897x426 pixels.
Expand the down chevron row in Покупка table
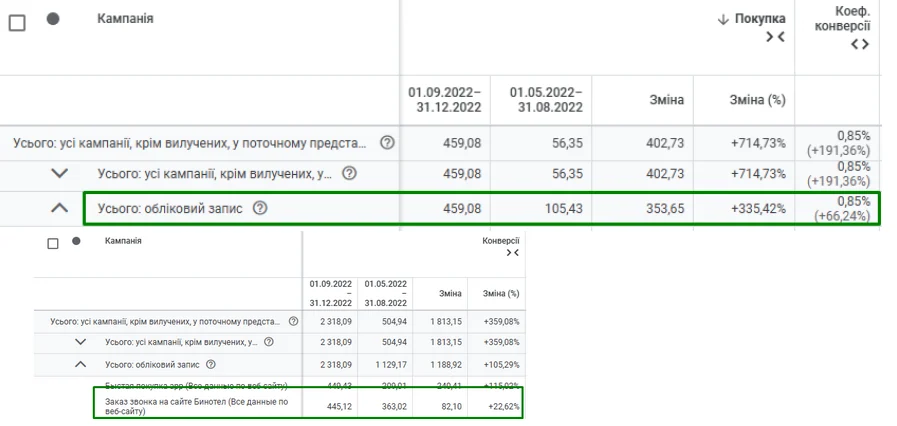(x=59, y=173)
